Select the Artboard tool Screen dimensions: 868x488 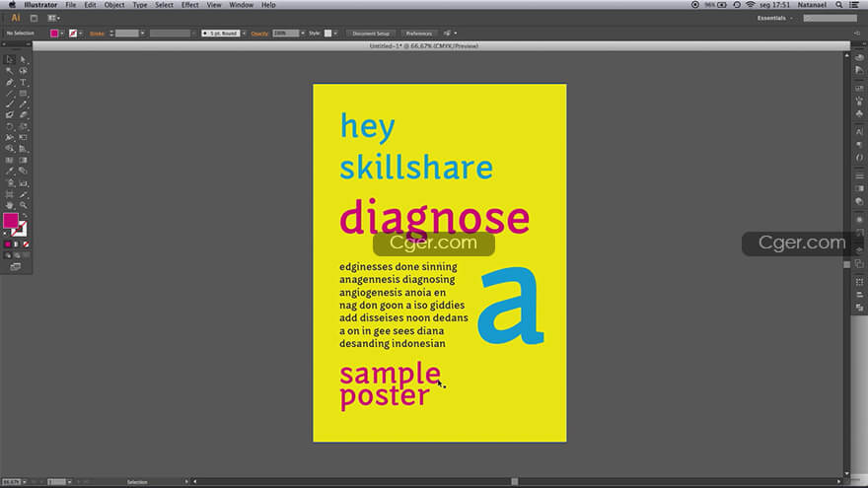pos(10,194)
